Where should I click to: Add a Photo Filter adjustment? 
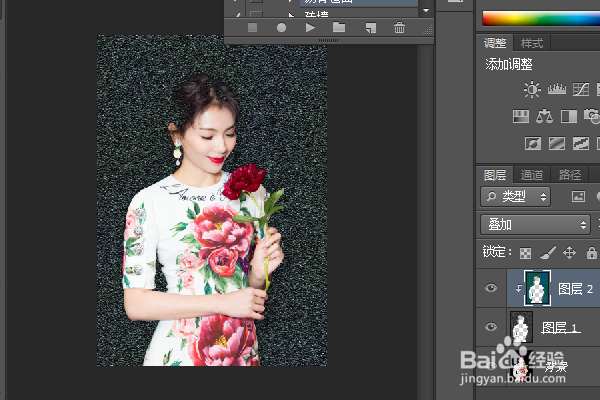pyautogui.click(x=592, y=116)
